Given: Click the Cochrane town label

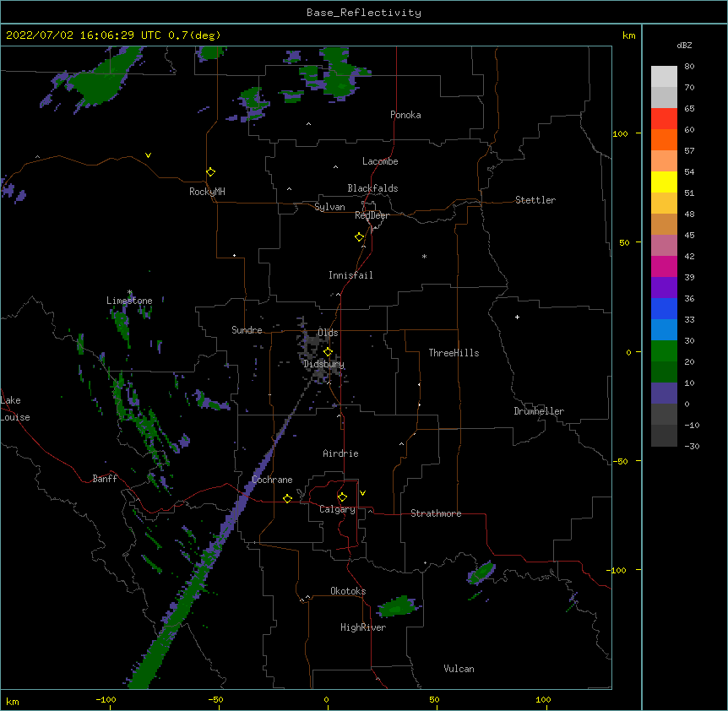Looking at the screenshot, I should 272,480.
